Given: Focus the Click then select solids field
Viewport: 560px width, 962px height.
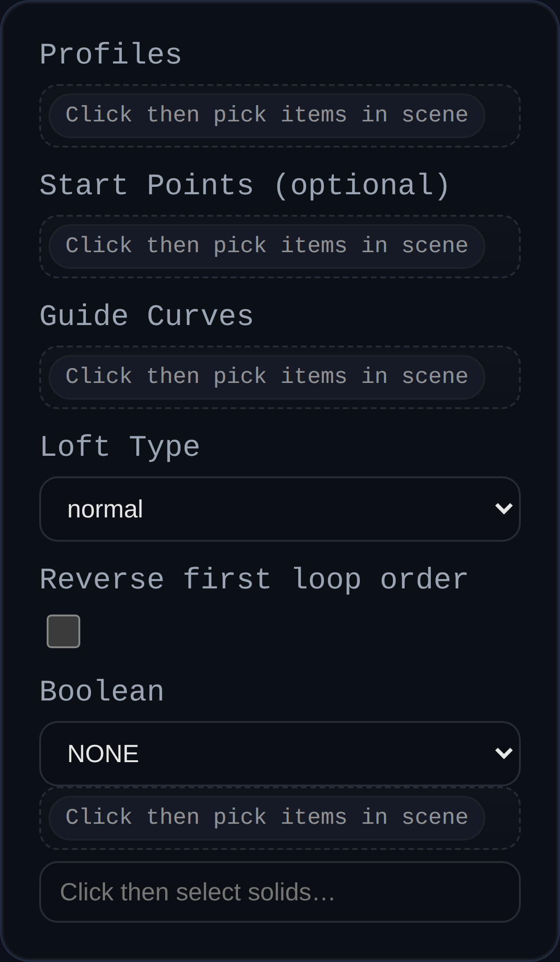Looking at the screenshot, I should tap(280, 892).
